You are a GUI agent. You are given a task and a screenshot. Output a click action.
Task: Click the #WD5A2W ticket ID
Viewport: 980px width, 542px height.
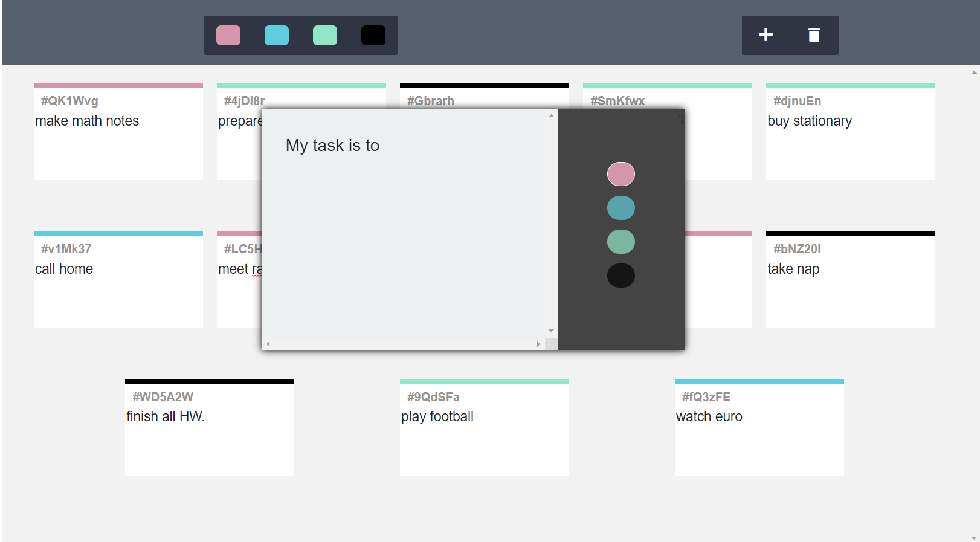click(163, 397)
